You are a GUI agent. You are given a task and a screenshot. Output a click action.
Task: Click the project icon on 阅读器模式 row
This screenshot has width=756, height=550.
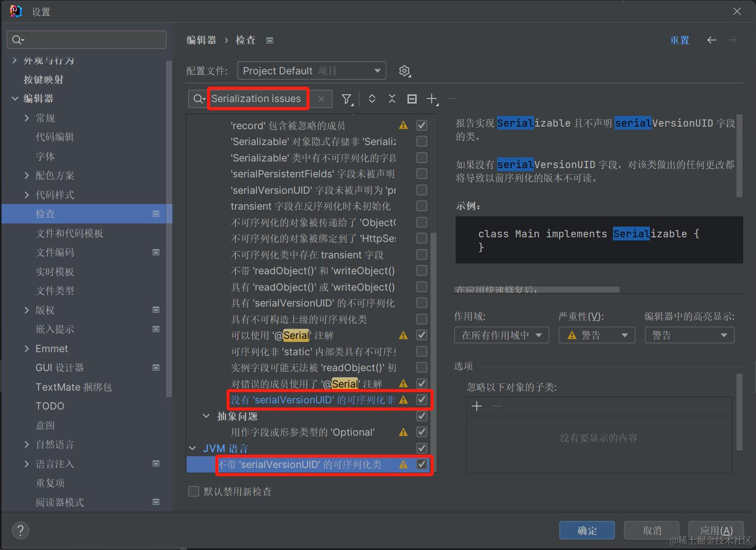(x=156, y=502)
